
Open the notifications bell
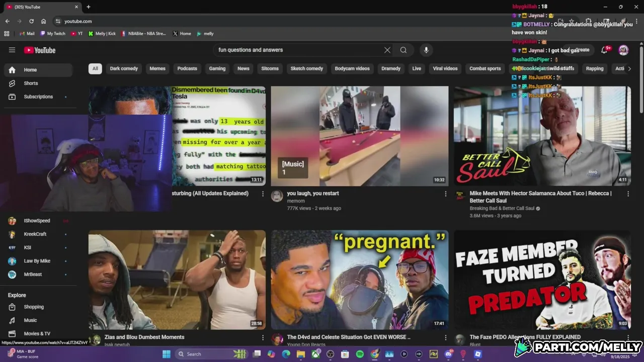pos(605,50)
